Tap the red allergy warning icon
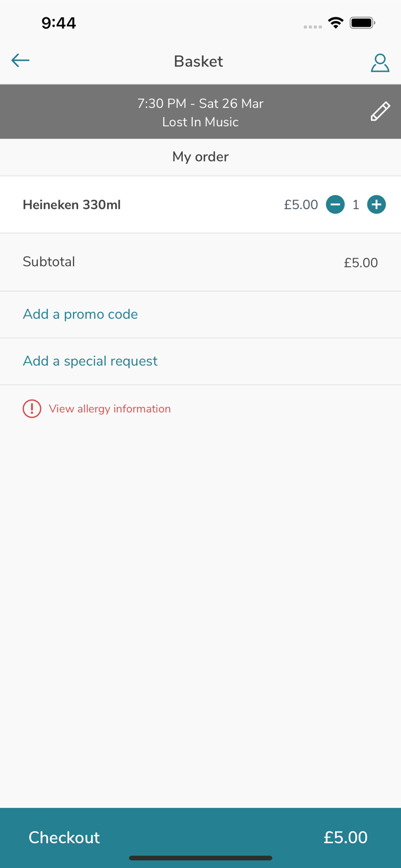 point(32,409)
